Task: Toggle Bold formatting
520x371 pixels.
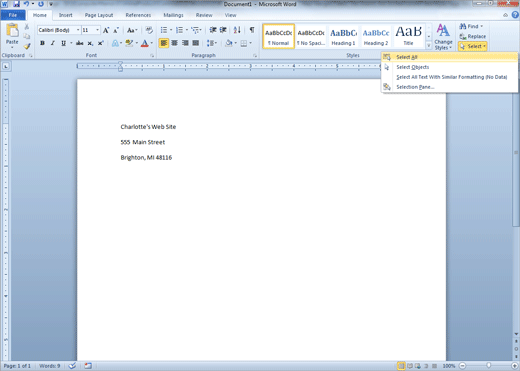Action: click(x=42, y=43)
